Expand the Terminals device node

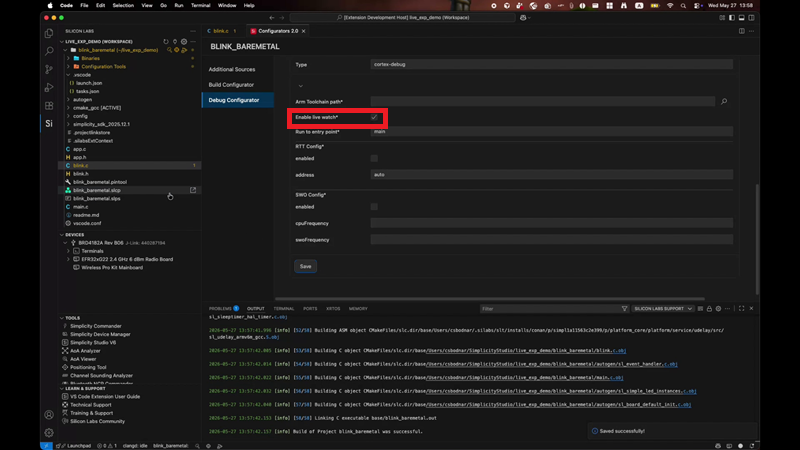68,251
